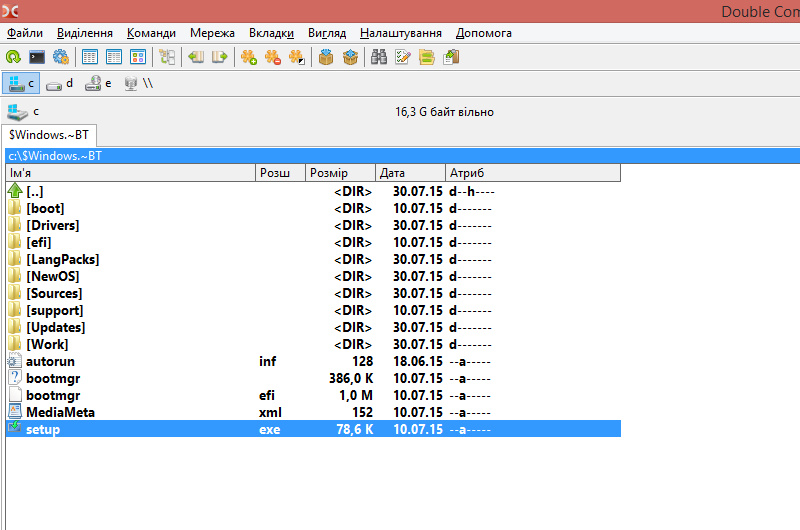
Task: Open file search binoculars icon
Action: click(x=379, y=57)
